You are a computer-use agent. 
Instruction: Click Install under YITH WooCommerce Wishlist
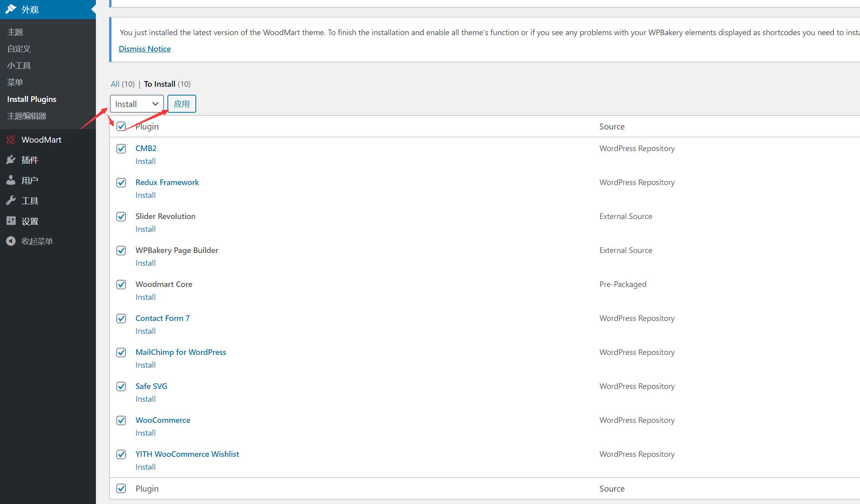(x=145, y=467)
